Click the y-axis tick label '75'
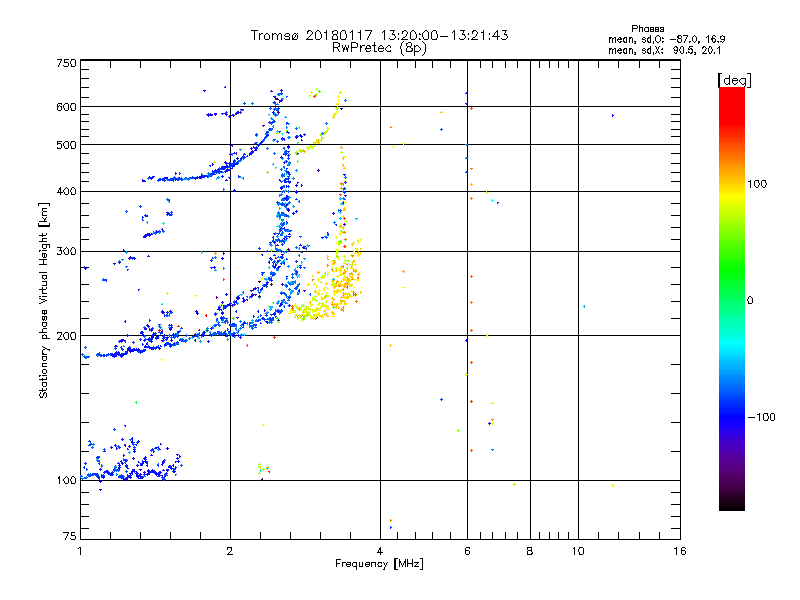800x600 pixels. coord(70,536)
